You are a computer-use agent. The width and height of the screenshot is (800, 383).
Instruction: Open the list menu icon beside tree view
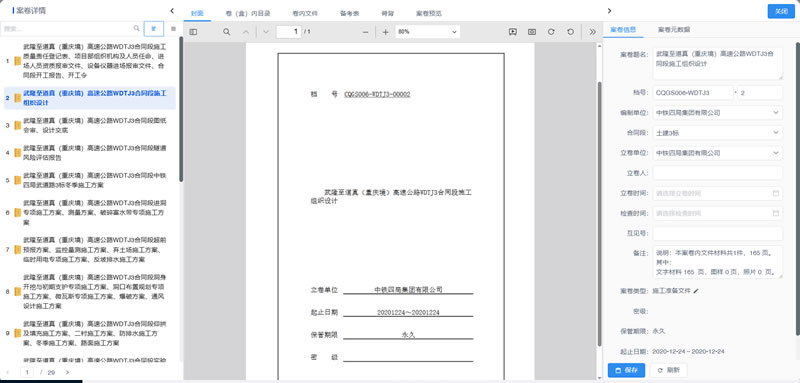click(x=173, y=29)
